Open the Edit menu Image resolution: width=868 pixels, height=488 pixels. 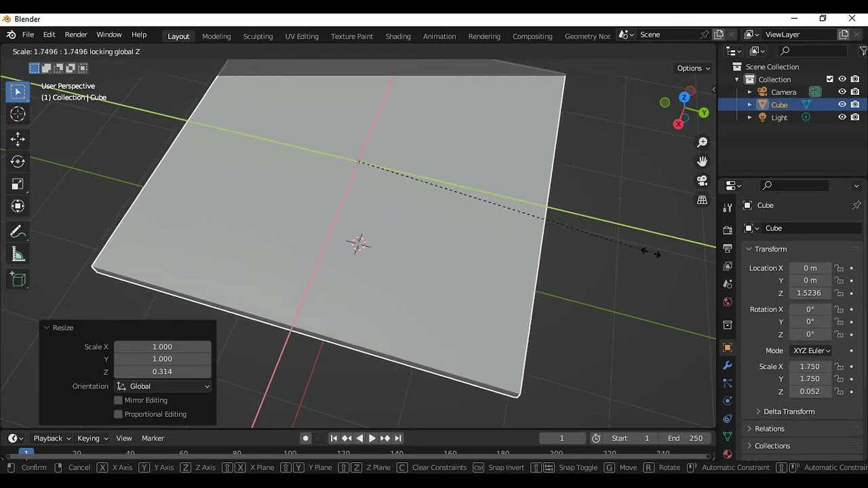click(x=50, y=35)
